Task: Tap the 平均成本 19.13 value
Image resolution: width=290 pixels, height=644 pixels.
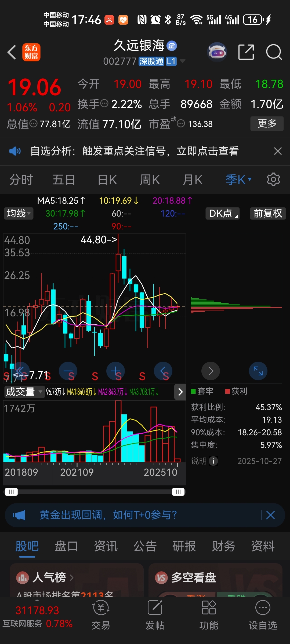Action: [272, 420]
